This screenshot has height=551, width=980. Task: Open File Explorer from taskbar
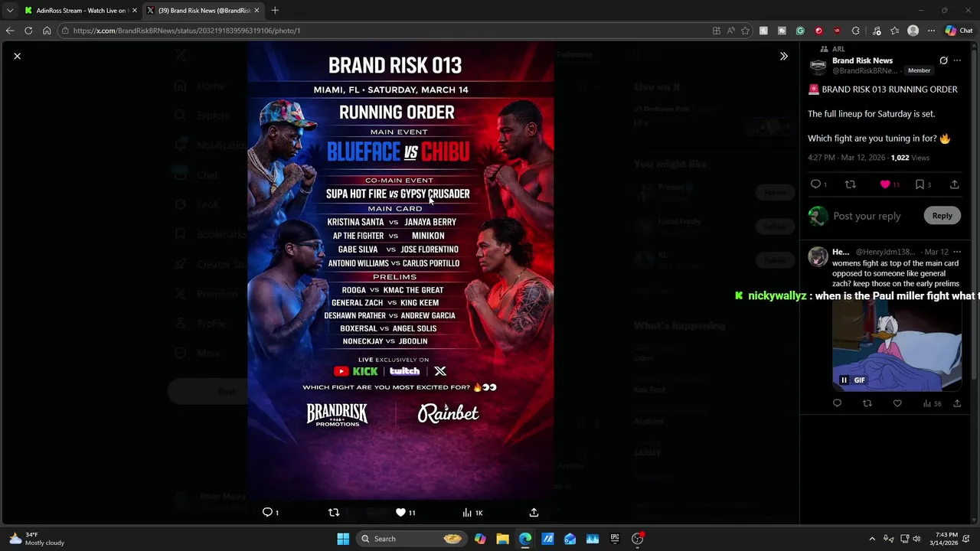tap(502, 539)
